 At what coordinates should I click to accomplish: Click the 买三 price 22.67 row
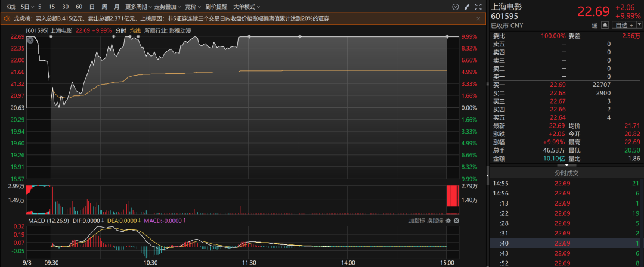click(566, 101)
